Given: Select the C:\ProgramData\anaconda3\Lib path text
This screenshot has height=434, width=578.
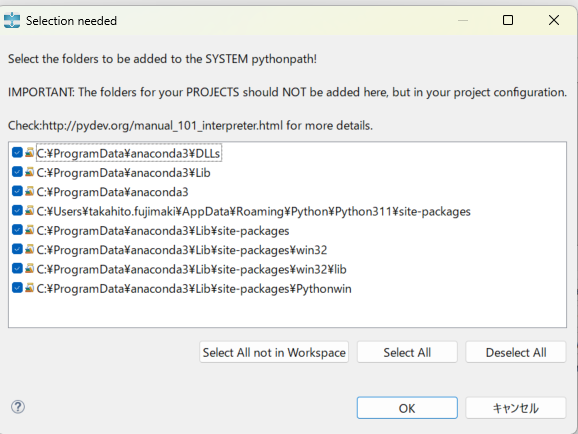Looking at the screenshot, I should point(123,173).
